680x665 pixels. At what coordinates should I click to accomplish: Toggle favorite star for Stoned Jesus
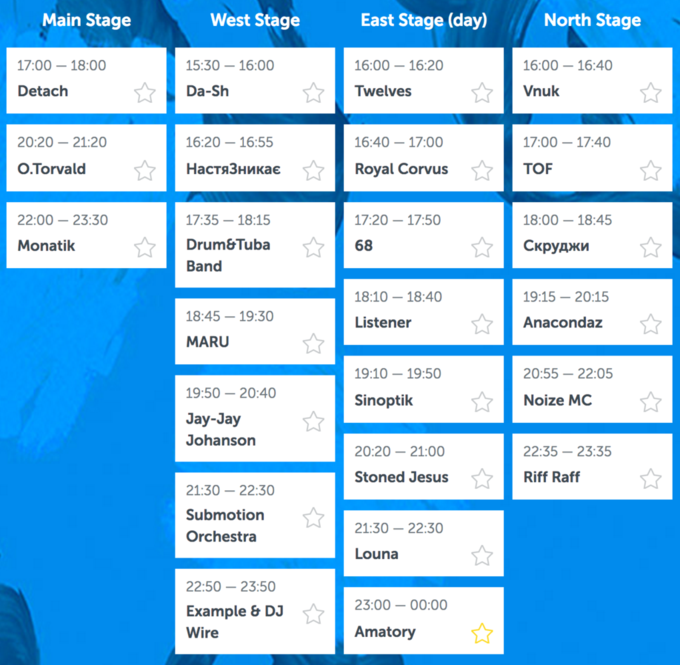tap(482, 479)
